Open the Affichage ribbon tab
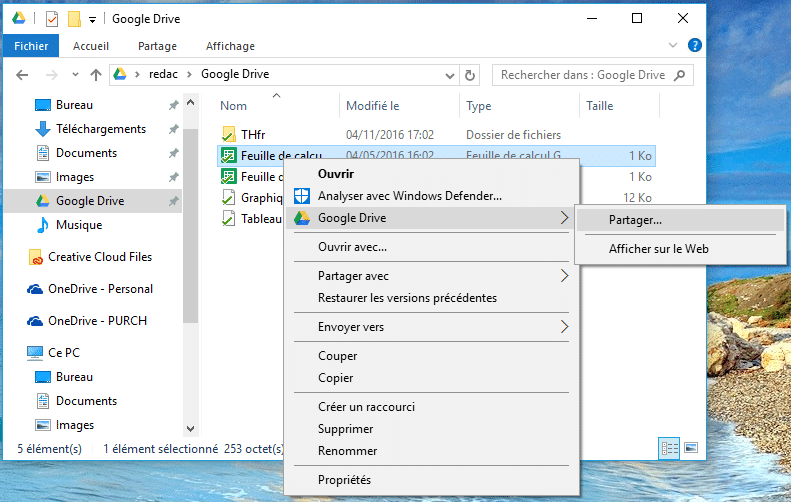The width and height of the screenshot is (791, 502). tap(230, 46)
